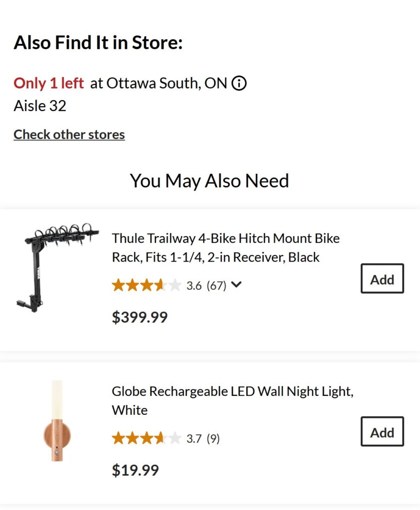This screenshot has height=510, width=420.
Task: Click the Thule bike rack star rating
Action: point(146,285)
